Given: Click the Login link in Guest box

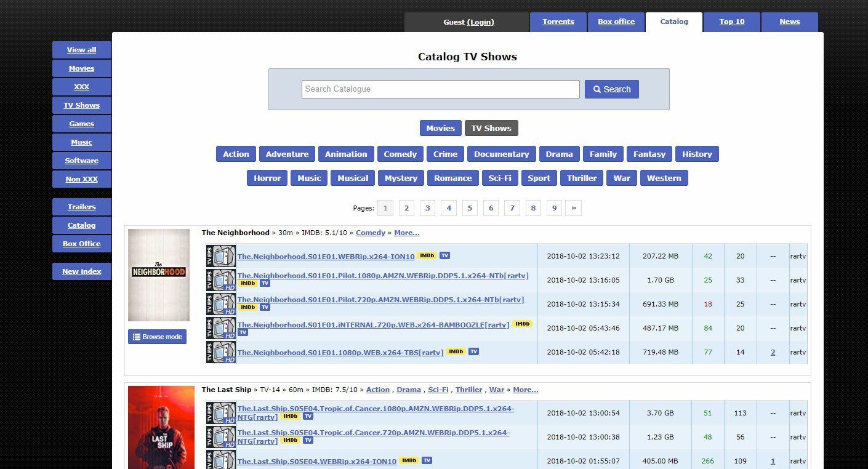Looking at the screenshot, I should click(x=481, y=22).
